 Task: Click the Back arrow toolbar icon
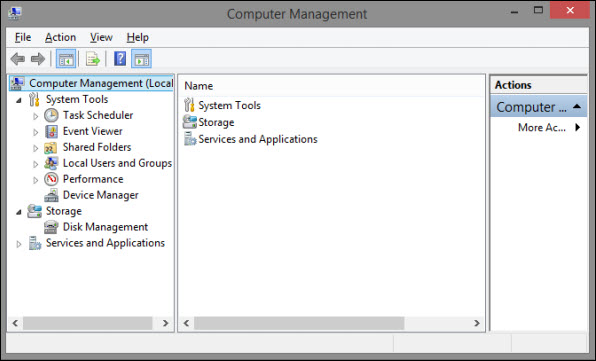click(17, 59)
